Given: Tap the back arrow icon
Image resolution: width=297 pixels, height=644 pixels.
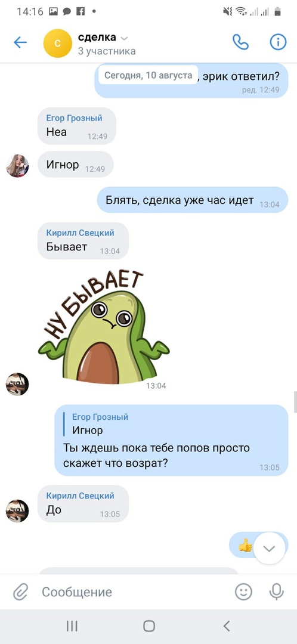Looking at the screenshot, I should click(x=20, y=42).
